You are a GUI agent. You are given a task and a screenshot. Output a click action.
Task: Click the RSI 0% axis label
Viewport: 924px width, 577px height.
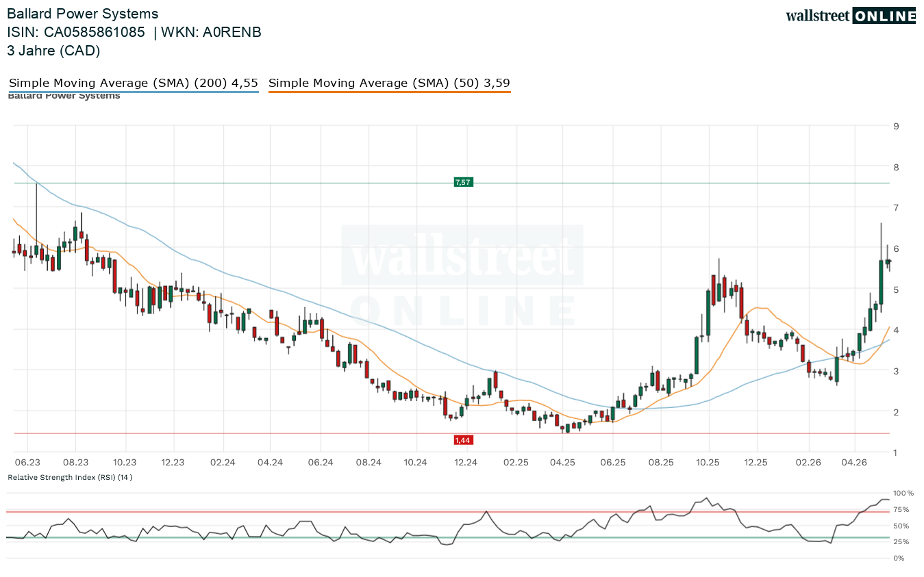899,559
